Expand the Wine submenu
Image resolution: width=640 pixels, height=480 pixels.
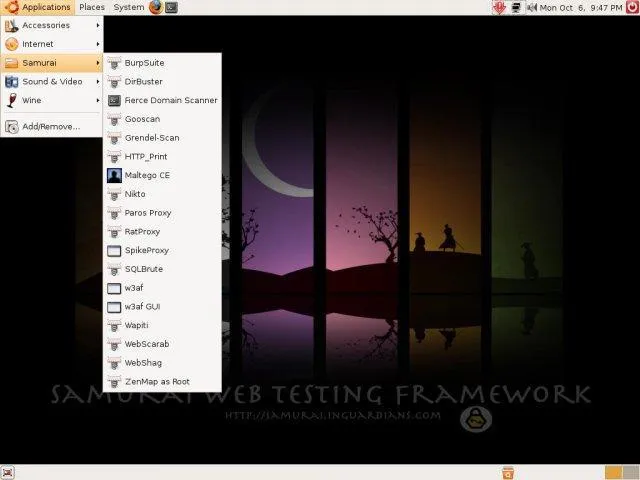(50, 100)
